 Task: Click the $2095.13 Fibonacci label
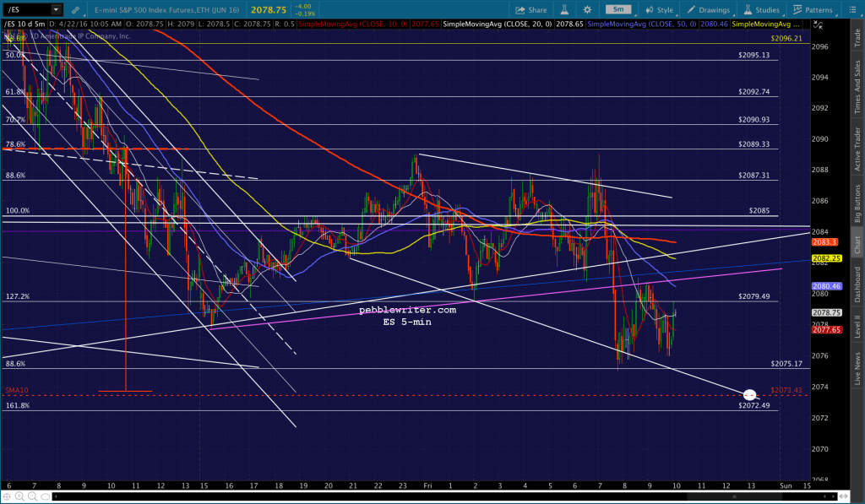[753, 55]
